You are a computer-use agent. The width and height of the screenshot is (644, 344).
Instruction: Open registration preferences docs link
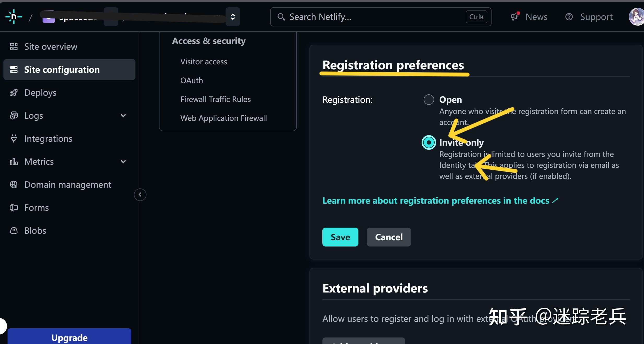click(x=440, y=200)
